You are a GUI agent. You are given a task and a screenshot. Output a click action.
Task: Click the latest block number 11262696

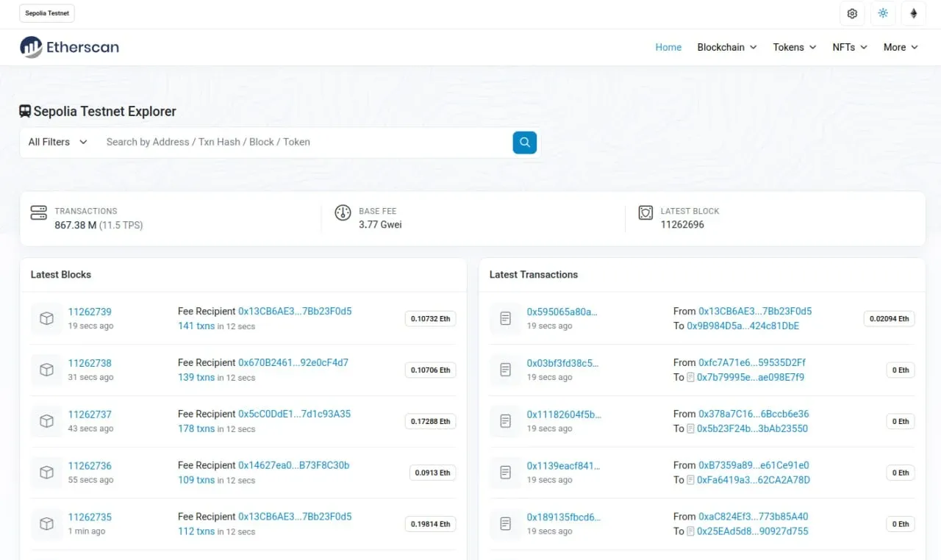[x=682, y=225]
